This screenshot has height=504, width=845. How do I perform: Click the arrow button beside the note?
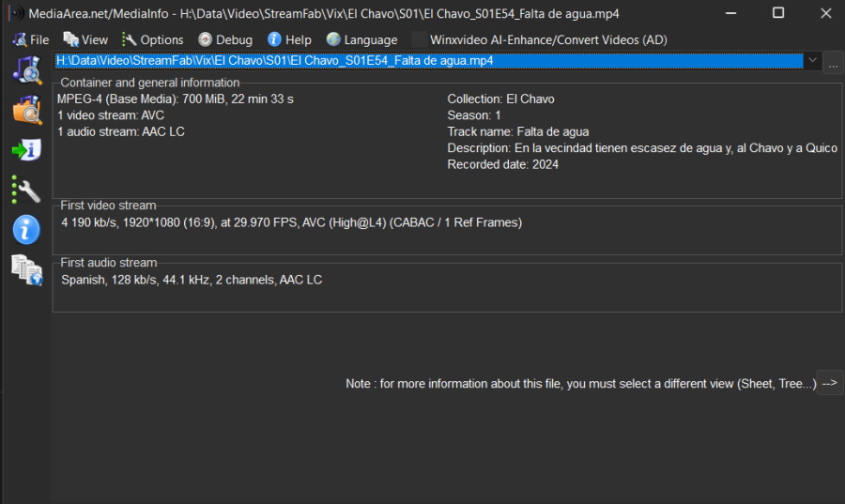(x=830, y=383)
